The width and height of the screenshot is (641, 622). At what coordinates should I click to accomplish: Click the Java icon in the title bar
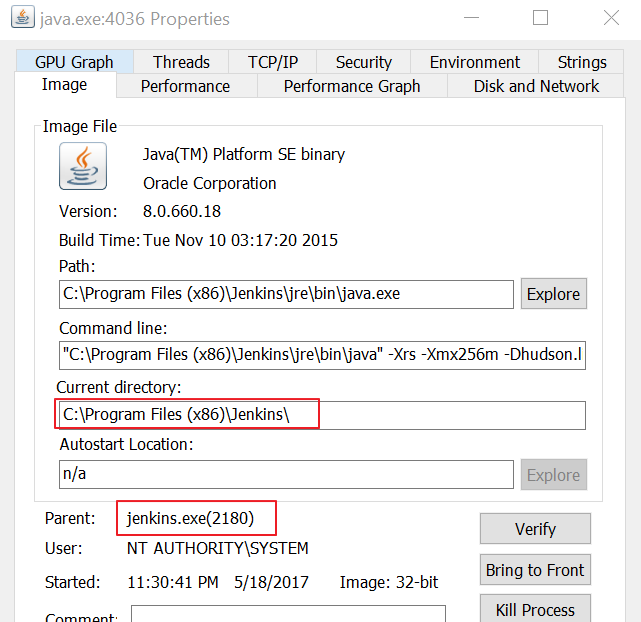23,18
